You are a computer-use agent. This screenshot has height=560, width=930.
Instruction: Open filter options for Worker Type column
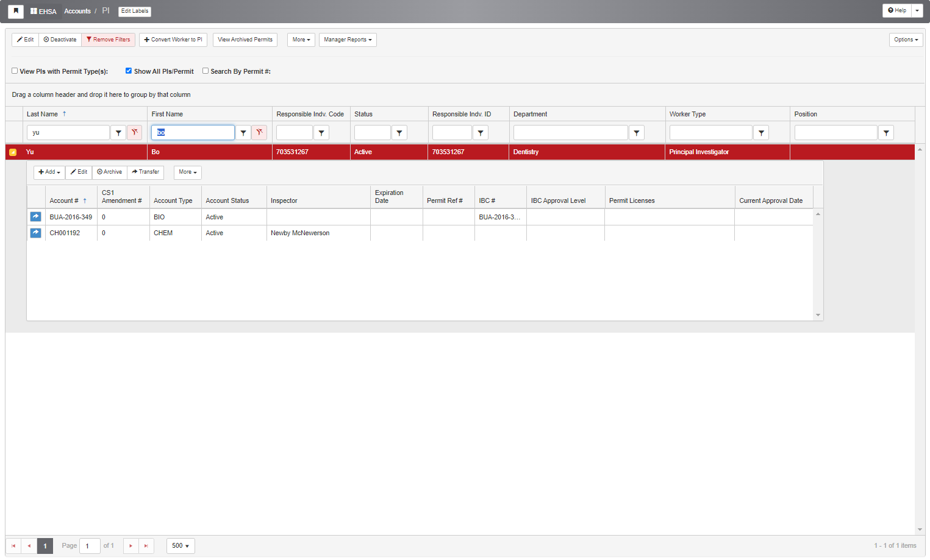click(761, 133)
